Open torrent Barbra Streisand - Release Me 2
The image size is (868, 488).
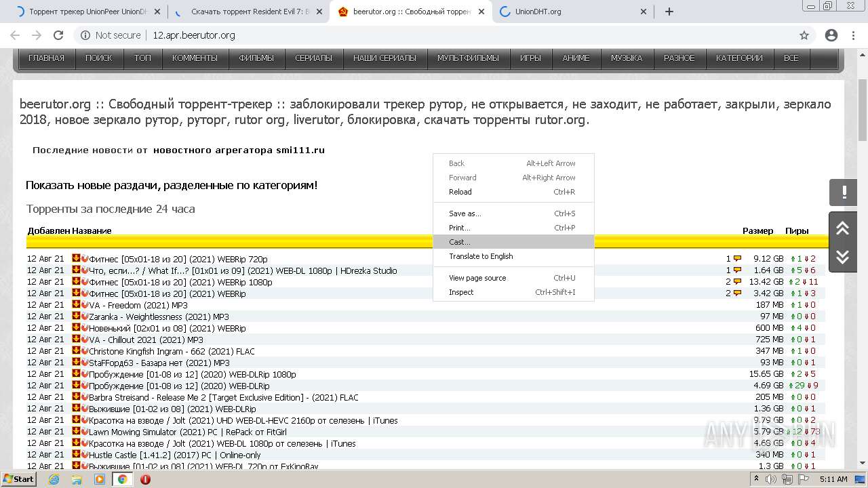tap(224, 397)
